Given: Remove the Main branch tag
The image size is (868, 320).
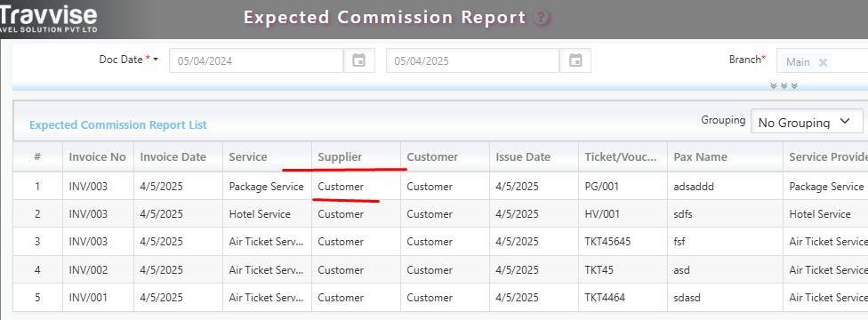Looking at the screenshot, I should click(823, 62).
